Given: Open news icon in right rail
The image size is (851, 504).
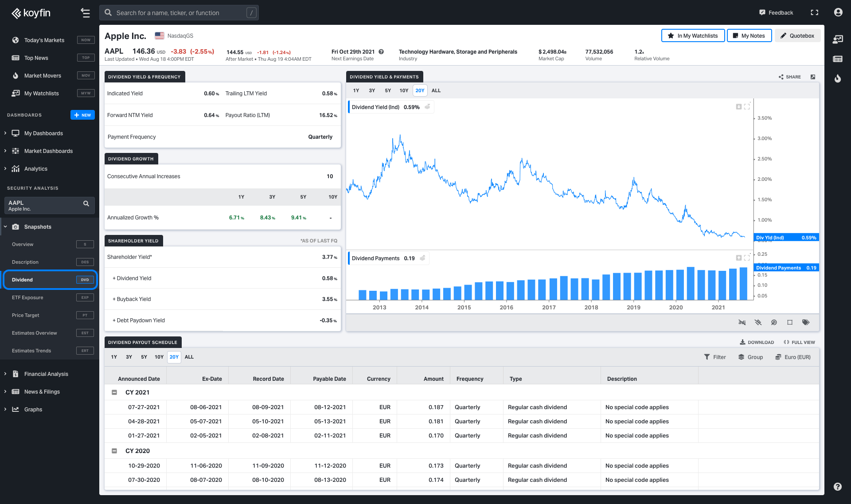Looking at the screenshot, I should (837, 59).
